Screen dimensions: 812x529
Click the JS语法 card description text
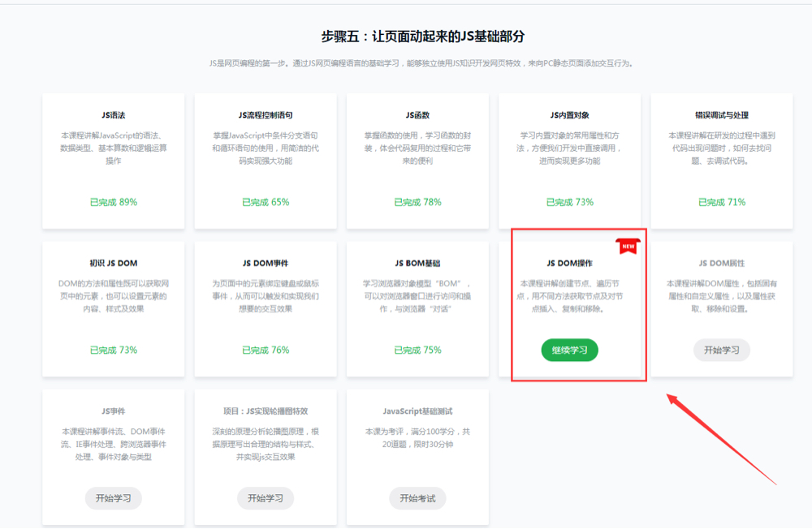tap(114, 148)
